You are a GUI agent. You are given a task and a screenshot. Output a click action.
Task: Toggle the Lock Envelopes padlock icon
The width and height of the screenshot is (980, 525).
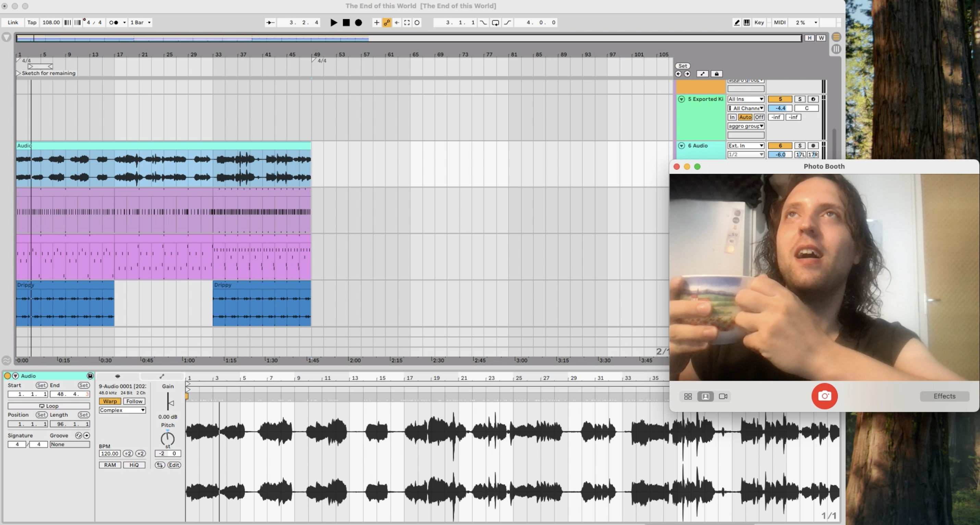[717, 74]
